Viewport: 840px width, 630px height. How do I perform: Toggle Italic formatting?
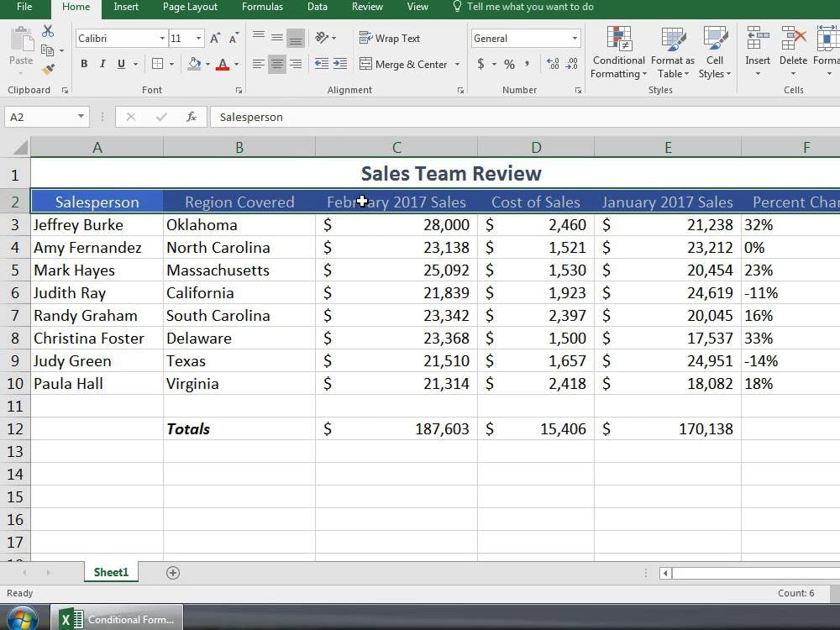[102, 64]
